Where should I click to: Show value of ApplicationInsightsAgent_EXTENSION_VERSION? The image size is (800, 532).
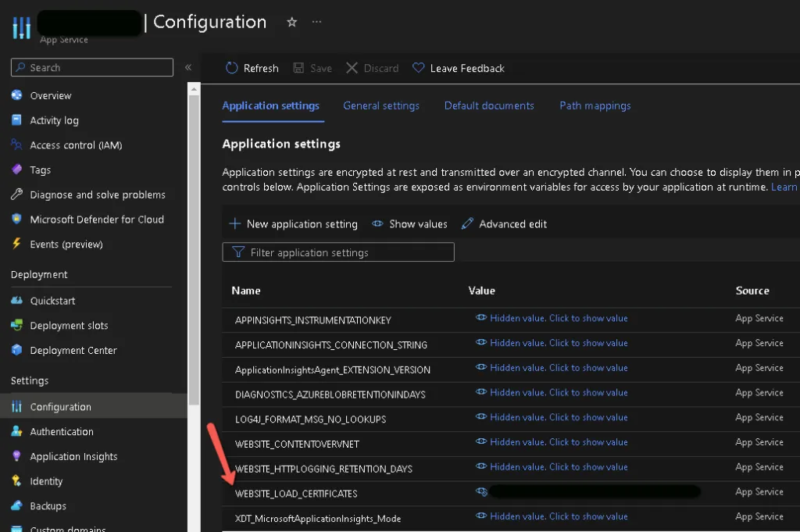coord(552,368)
